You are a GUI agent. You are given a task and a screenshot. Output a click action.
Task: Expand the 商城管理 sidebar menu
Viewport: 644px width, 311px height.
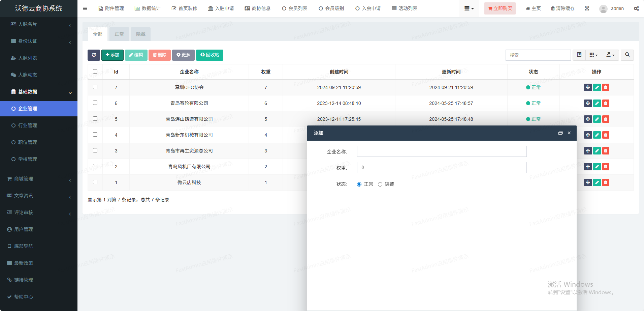[39, 179]
